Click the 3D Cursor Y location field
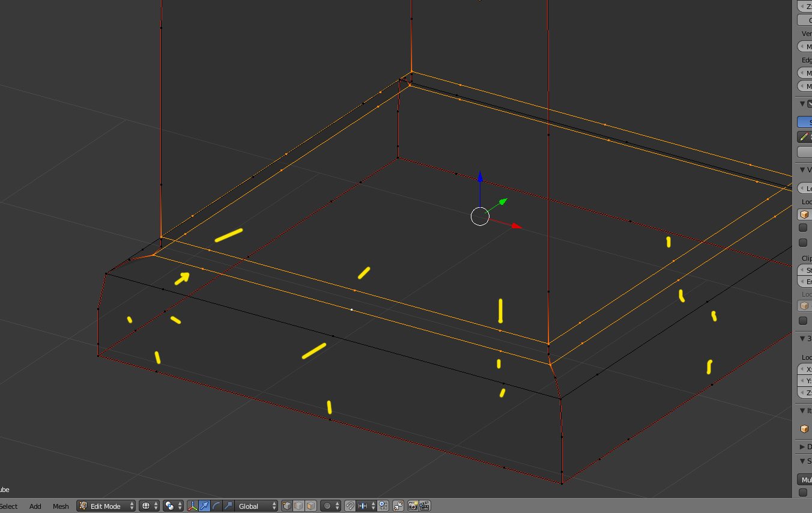 pos(805,381)
